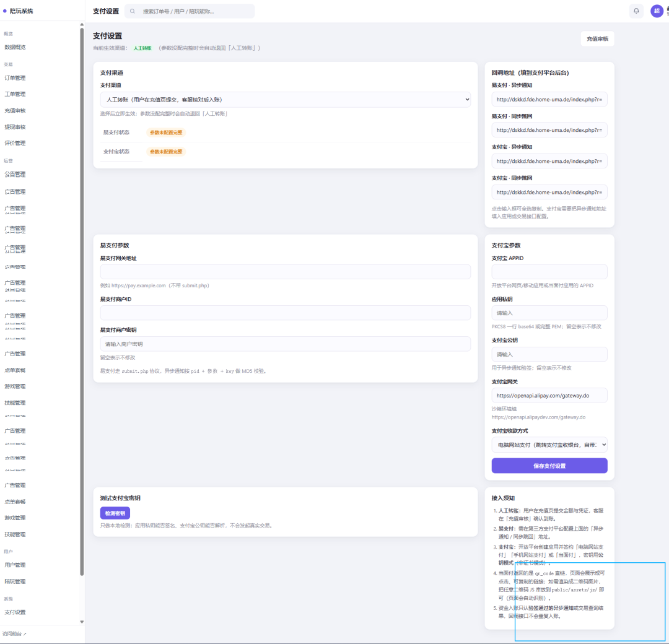Navigate to 提现审核 in the sidebar
The height and width of the screenshot is (644, 669).
[x=15, y=127]
